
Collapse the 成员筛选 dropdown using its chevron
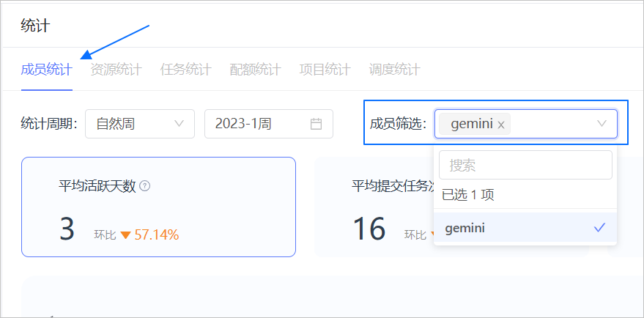[x=602, y=124]
